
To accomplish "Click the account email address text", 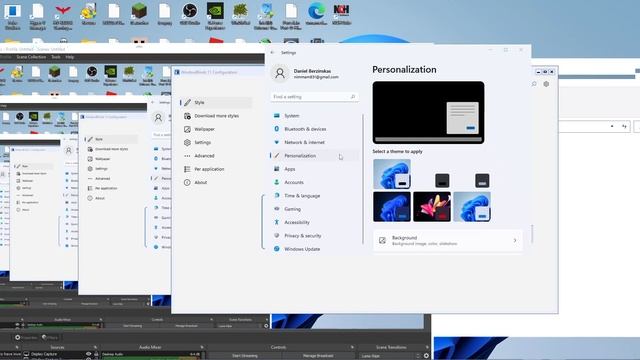I will 316,77.
